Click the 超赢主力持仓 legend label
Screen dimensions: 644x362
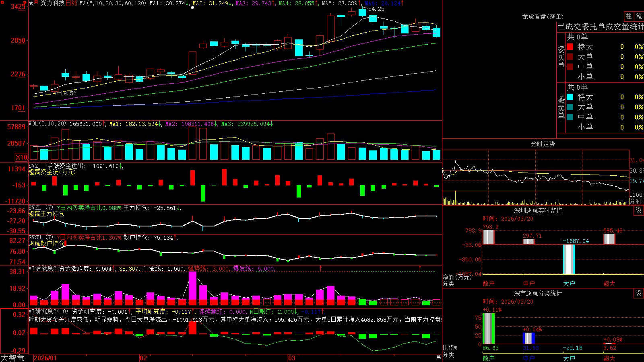[46, 214]
